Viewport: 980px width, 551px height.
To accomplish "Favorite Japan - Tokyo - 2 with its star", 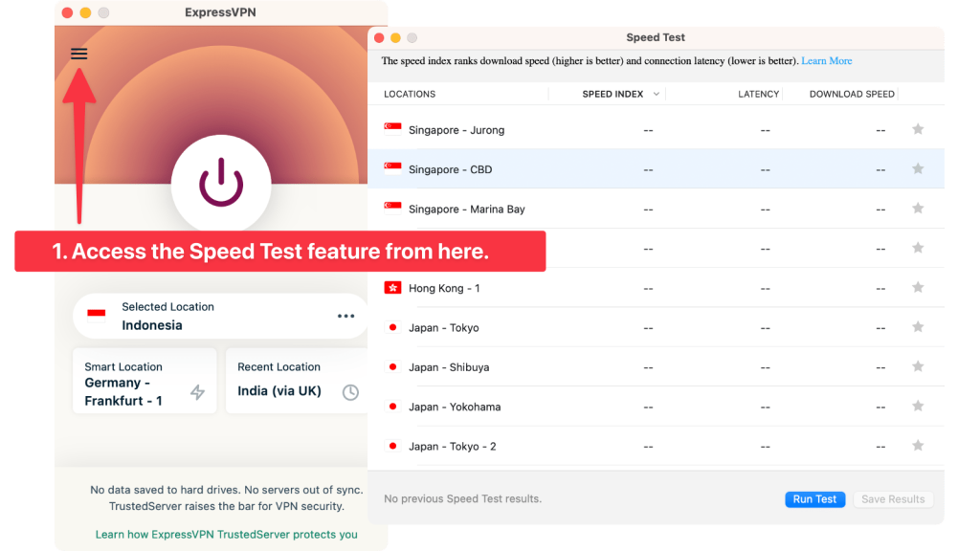I will coord(918,446).
